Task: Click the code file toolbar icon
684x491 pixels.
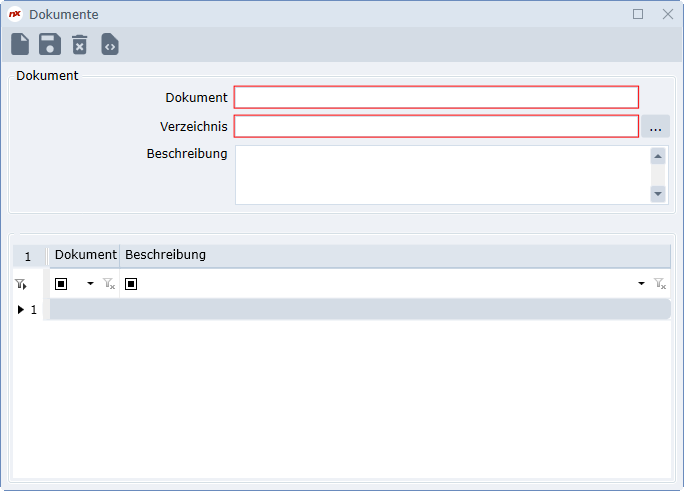Action: tap(110, 44)
